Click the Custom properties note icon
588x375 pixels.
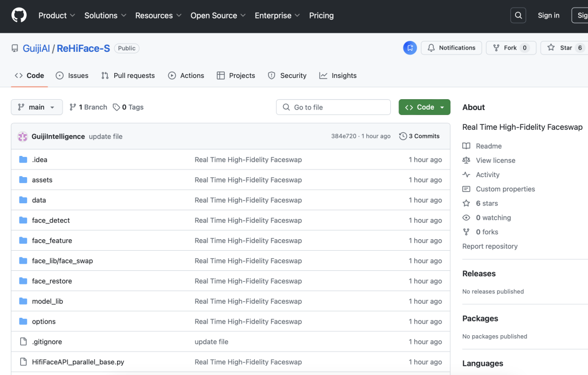pyautogui.click(x=466, y=189)
